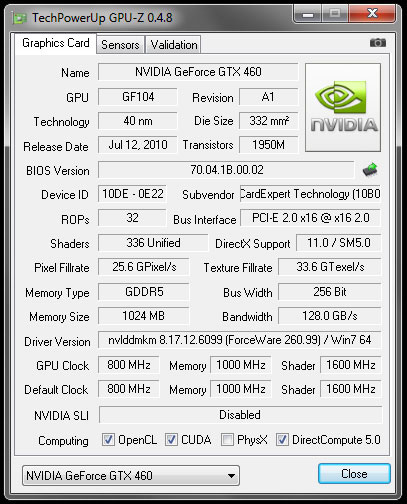Click the camera screenshot icon

click(x=378, y=43)
